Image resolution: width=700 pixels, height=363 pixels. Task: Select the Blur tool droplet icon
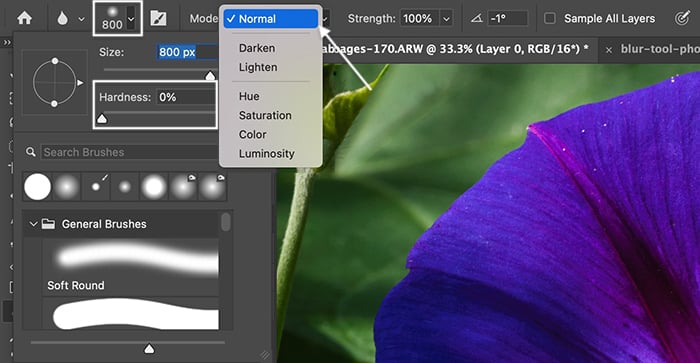[x=63, y=18]
